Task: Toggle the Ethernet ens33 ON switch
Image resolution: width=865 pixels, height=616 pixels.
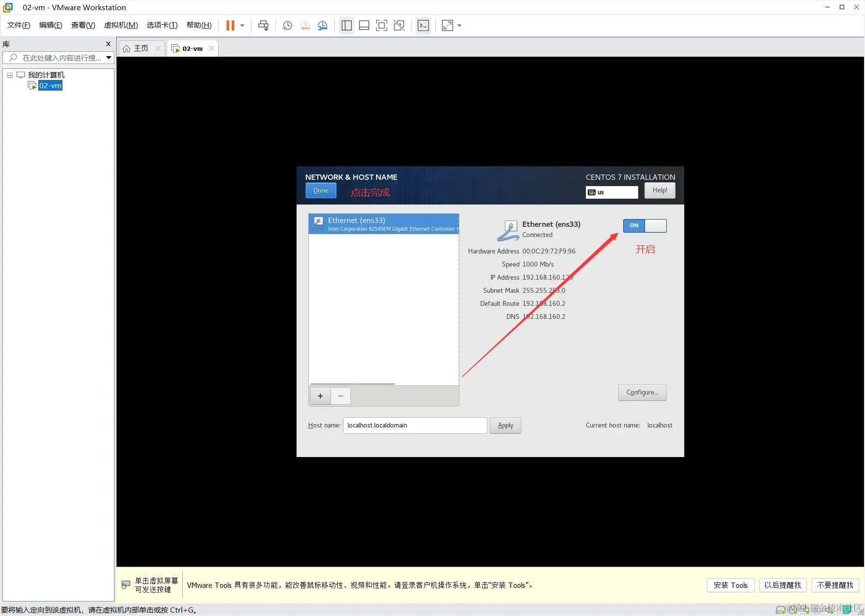Action: point(645,225)
